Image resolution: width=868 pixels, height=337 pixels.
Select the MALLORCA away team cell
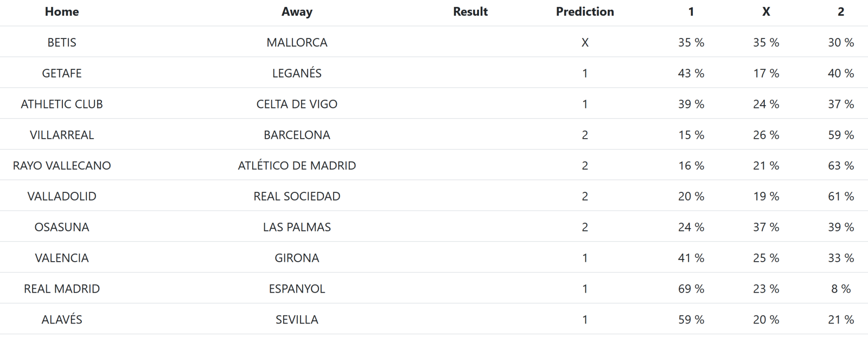[x=297, y=42]
